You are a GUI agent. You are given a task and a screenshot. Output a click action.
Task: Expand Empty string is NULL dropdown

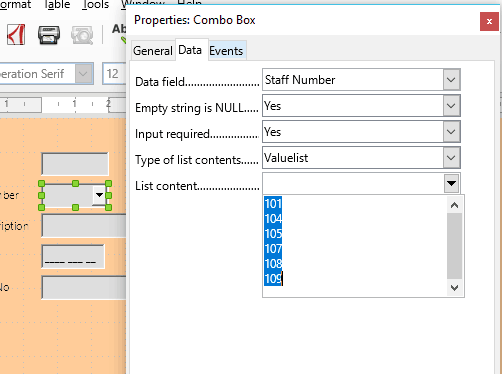[x=451, y=106]
